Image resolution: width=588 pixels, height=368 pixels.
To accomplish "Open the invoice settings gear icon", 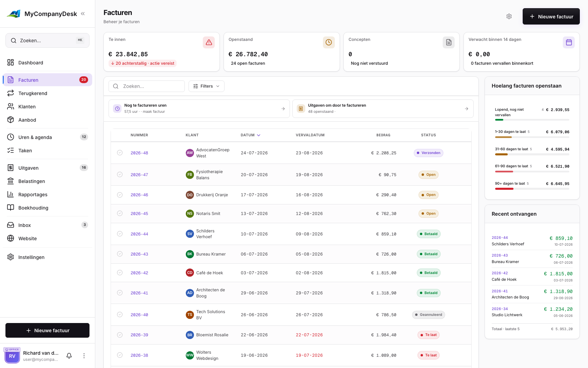I will (509, 16).
